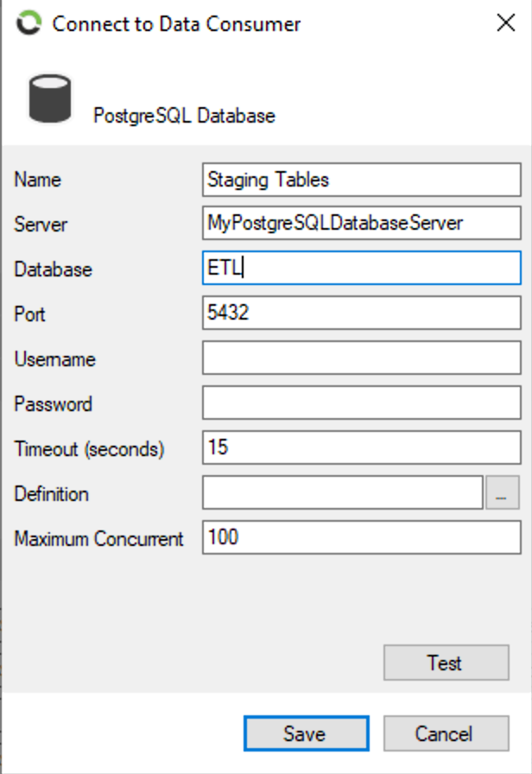
Task: Click the Definition text box
Action: (343, 492)
